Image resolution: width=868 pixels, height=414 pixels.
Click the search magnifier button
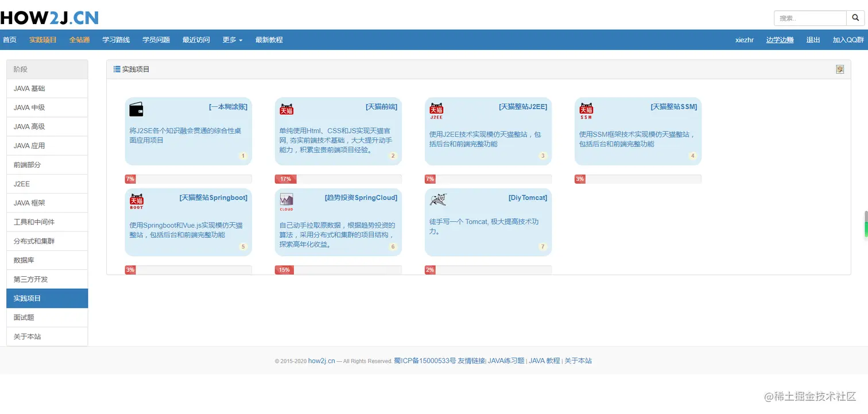[855, 18]
